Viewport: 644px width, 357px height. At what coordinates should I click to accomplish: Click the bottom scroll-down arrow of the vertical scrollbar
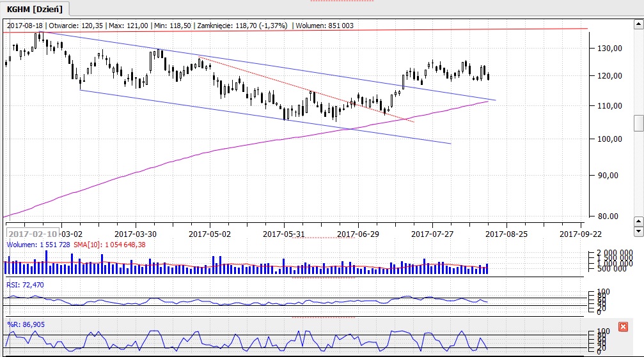pyautogui.click(x=638, y=230)
